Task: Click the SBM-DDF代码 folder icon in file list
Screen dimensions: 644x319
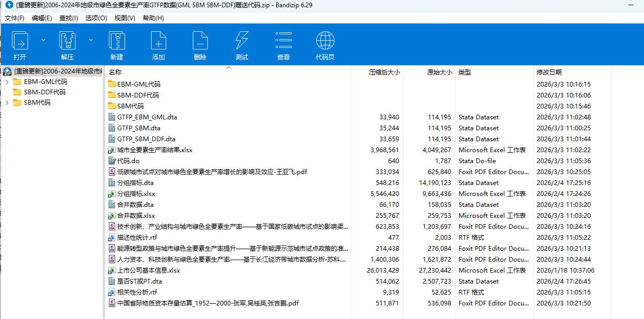Action: point(112,95)
